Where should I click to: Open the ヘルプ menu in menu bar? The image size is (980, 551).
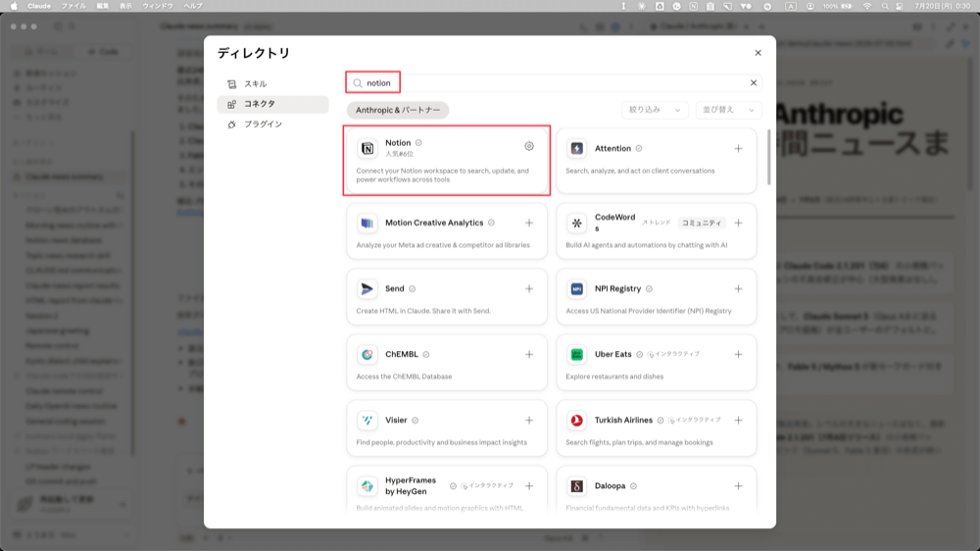192,6
